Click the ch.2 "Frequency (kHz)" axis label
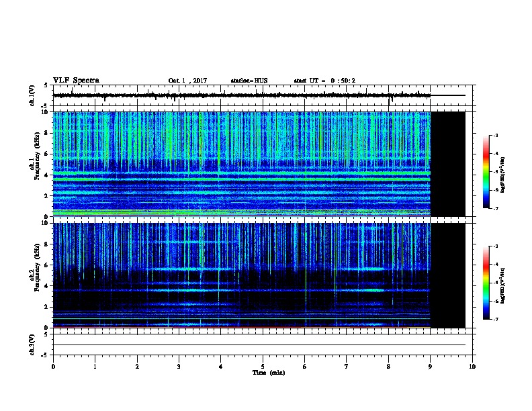The image size is (532, 411). point(37,267)
